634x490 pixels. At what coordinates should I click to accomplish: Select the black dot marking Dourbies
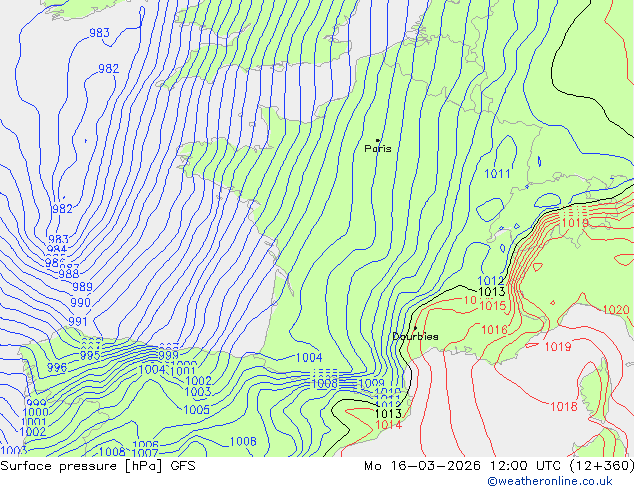click(415, 328)
